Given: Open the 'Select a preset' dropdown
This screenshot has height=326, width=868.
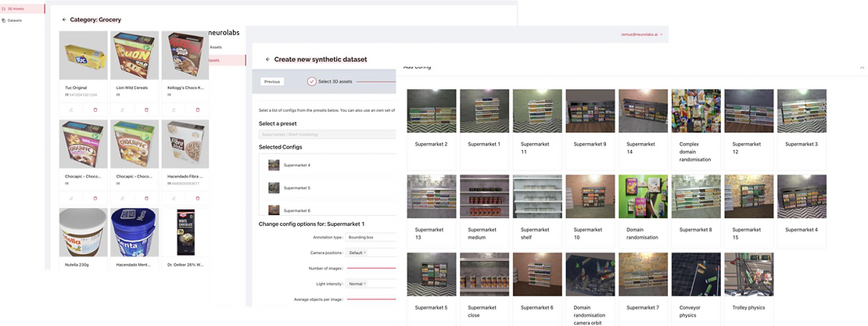Looking at the screenshot, I should (328, 134).
